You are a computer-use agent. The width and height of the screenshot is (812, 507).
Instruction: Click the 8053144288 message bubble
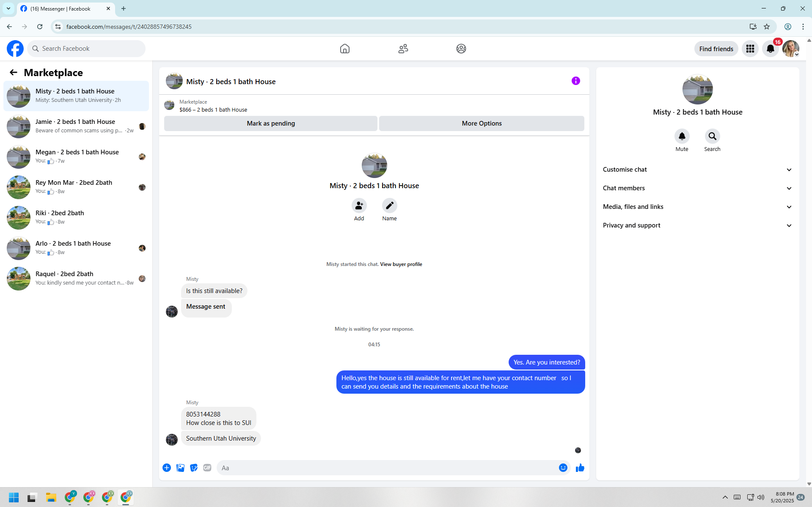(219, 419)
